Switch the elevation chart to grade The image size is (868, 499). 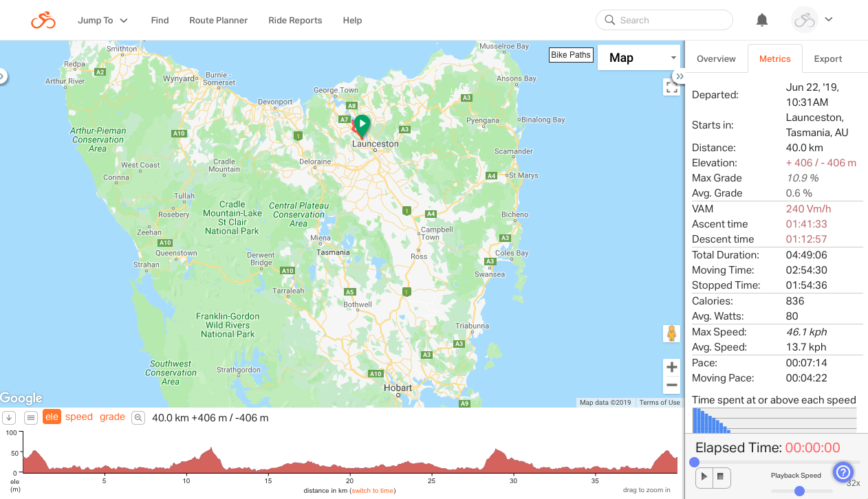point(112,417)
